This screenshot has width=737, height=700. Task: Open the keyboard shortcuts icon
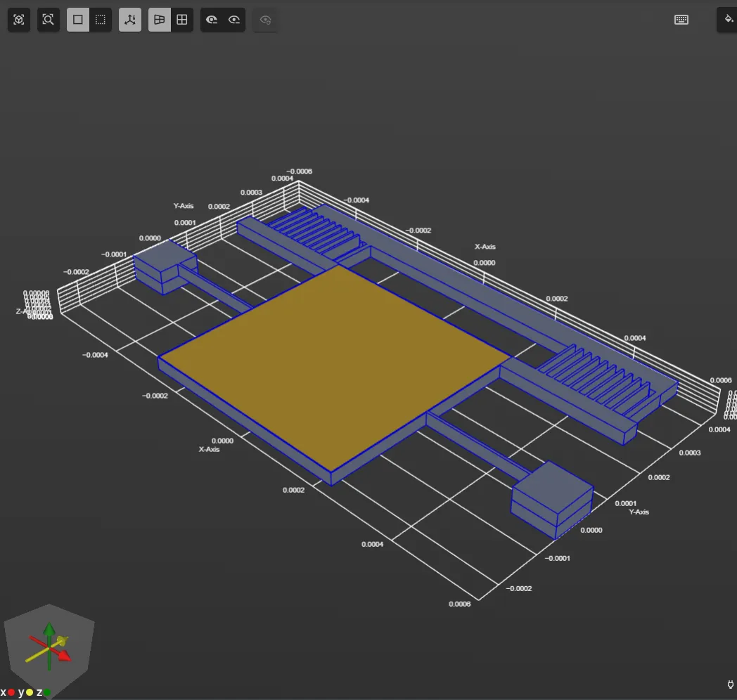pyautogui.click(x=681, y=20)
